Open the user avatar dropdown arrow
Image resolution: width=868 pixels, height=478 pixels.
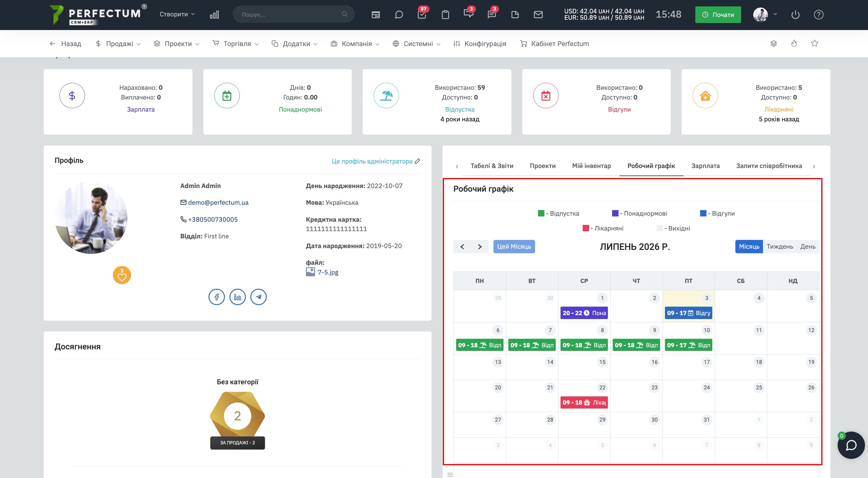coord(775,14)
